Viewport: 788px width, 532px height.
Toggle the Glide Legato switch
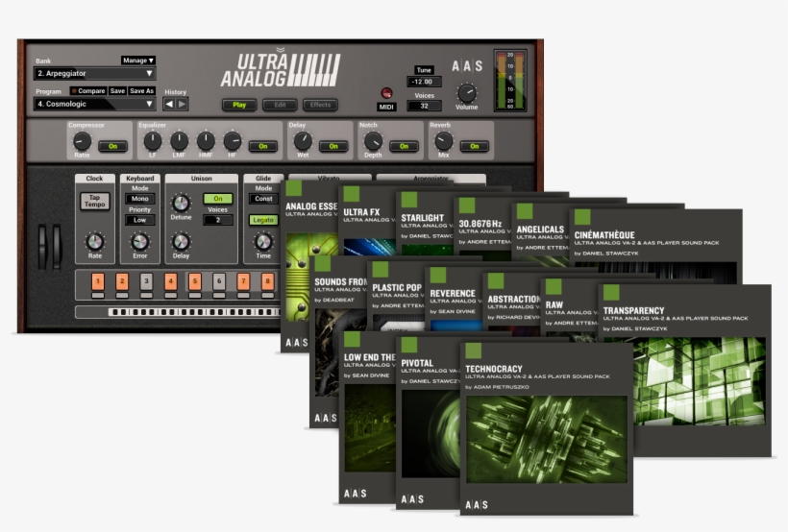(x=263, y=220)
